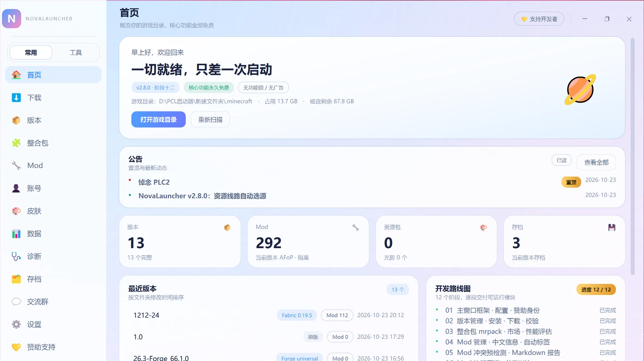This screenshot has height=361, width=644.
Task: Open the 诊断 sidebar page
Action: [x=53, y=256]
